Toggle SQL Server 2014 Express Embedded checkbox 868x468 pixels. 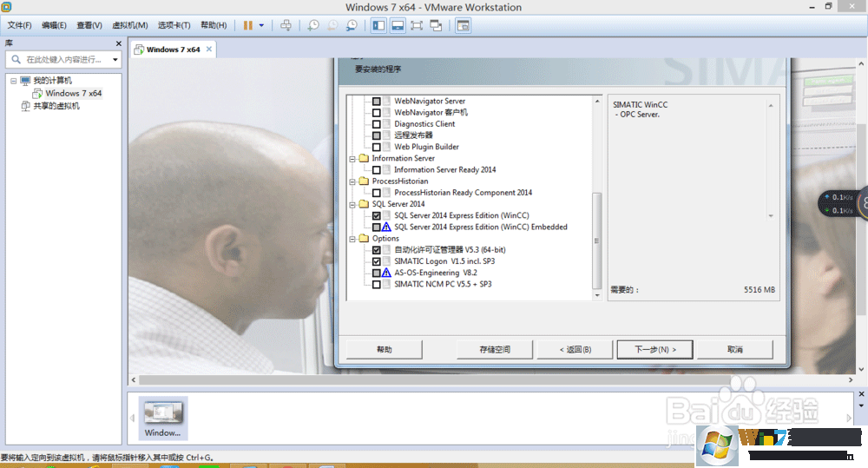(377, 227)
